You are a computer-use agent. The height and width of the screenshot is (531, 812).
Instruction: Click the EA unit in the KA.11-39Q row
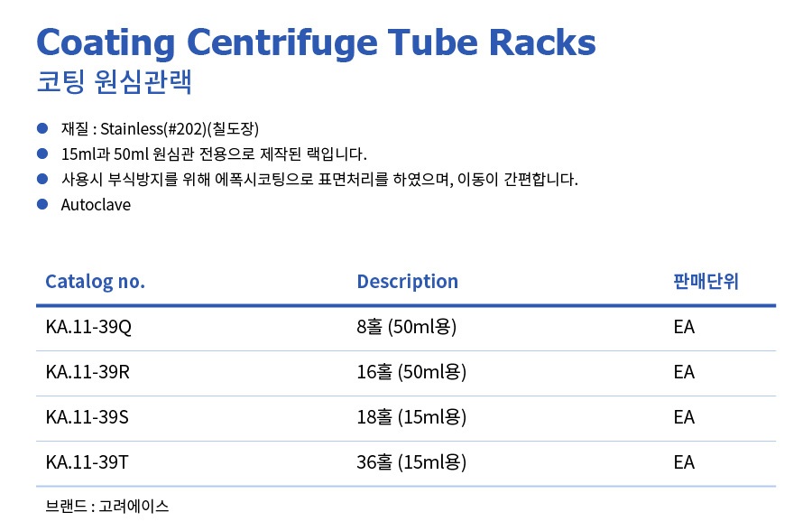click(x=684, y=327)
